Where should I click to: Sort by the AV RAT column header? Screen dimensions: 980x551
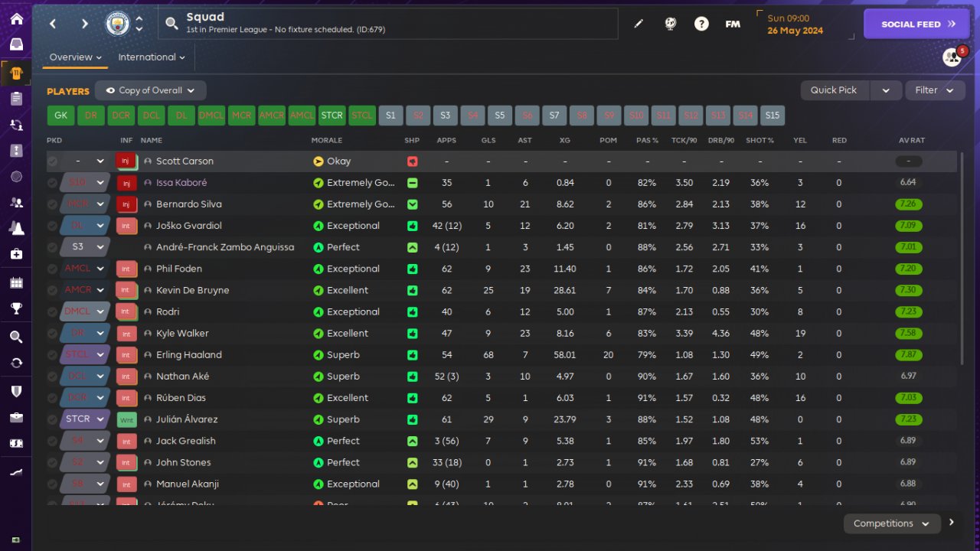click(x=912, y=141)
